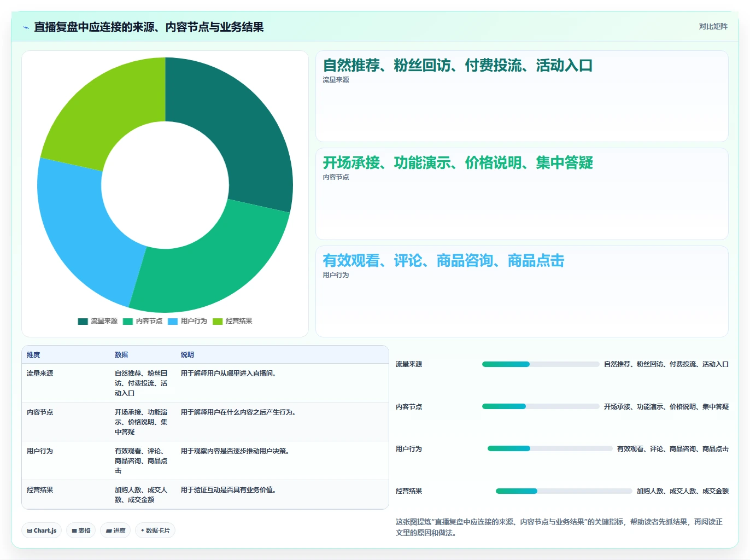The height and width of the screenshot is (560, 750).
Task: Toggle the 流量来源 legend swatch
Action: click(x=83, y=321)
